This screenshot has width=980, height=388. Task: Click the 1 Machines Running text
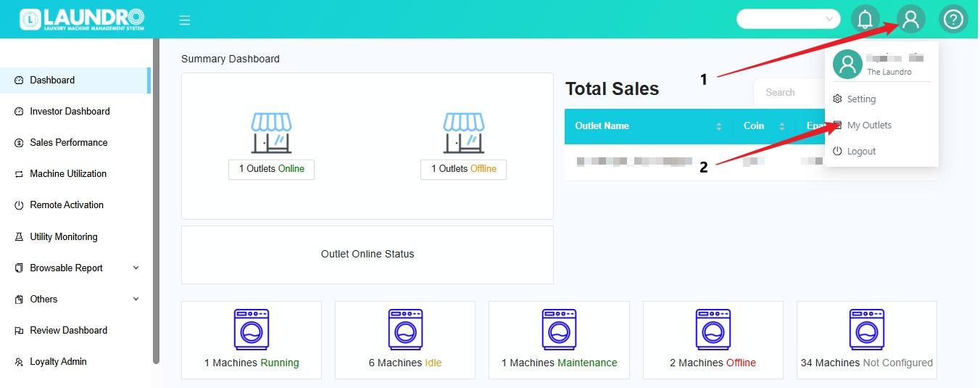[x=252, y=363]
